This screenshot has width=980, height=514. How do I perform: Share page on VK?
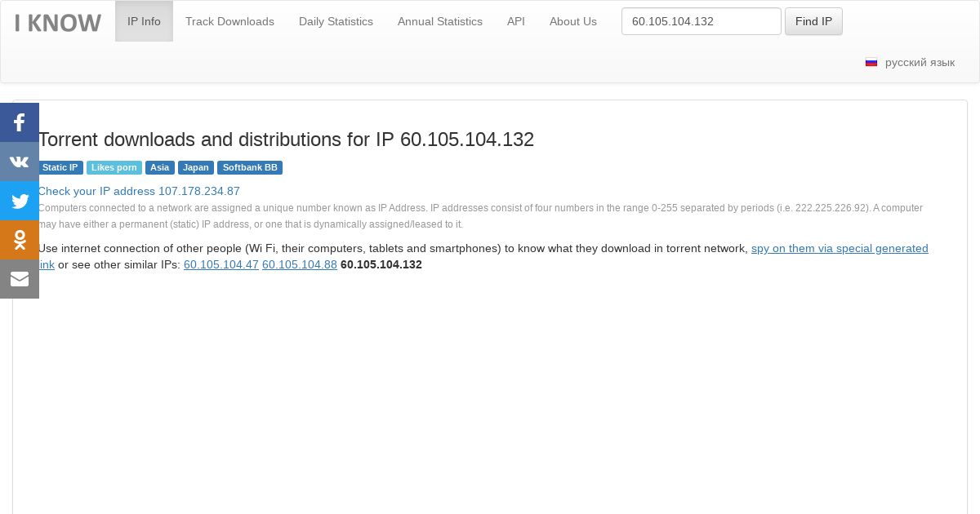coord(20,162)
